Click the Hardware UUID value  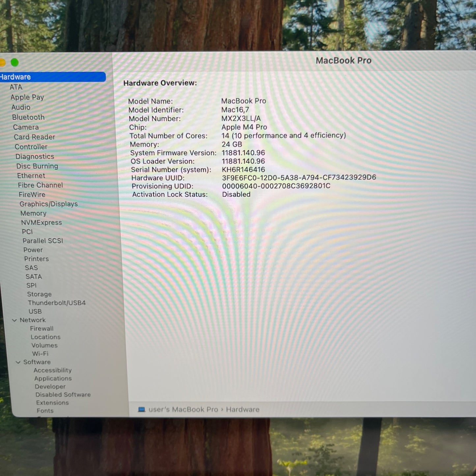(x=299, y=178)
